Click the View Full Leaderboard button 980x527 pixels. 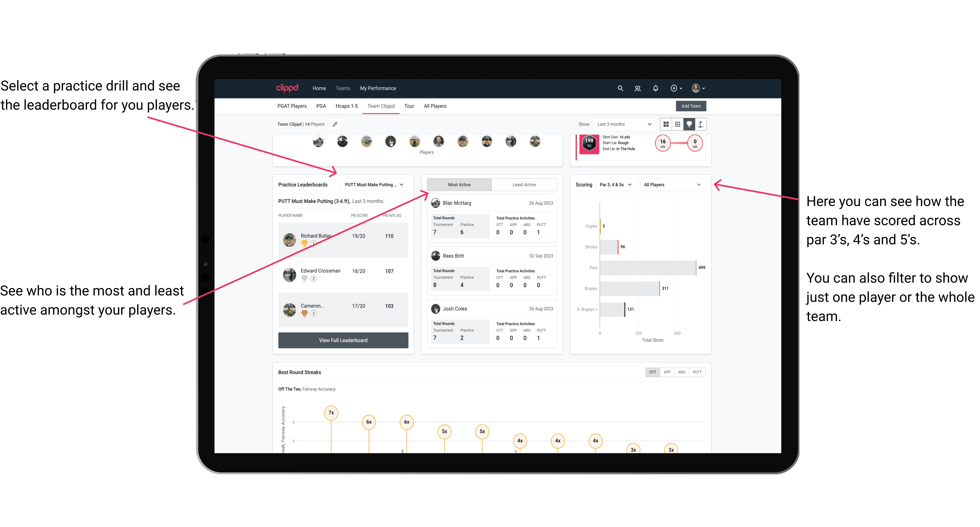click(343, 340)
